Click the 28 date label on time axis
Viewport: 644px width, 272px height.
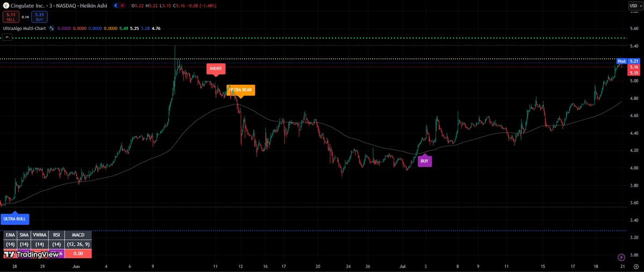pos(15,266)
